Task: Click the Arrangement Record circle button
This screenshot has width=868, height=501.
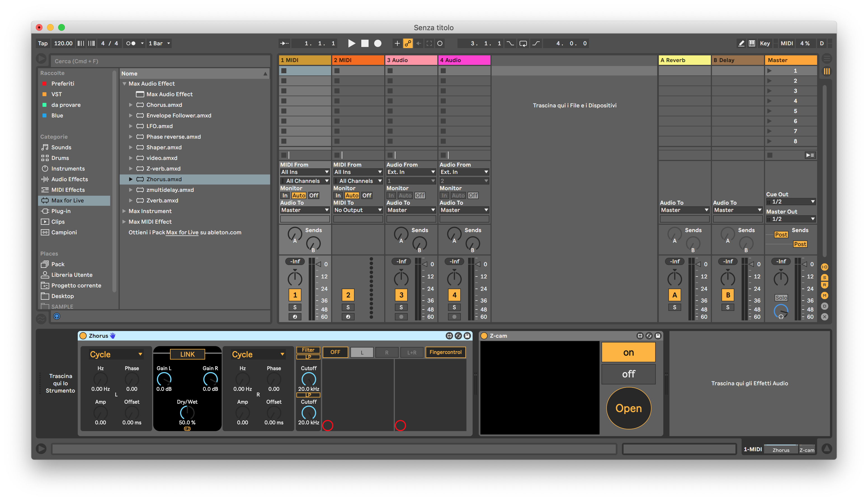Action: (378, 43)
